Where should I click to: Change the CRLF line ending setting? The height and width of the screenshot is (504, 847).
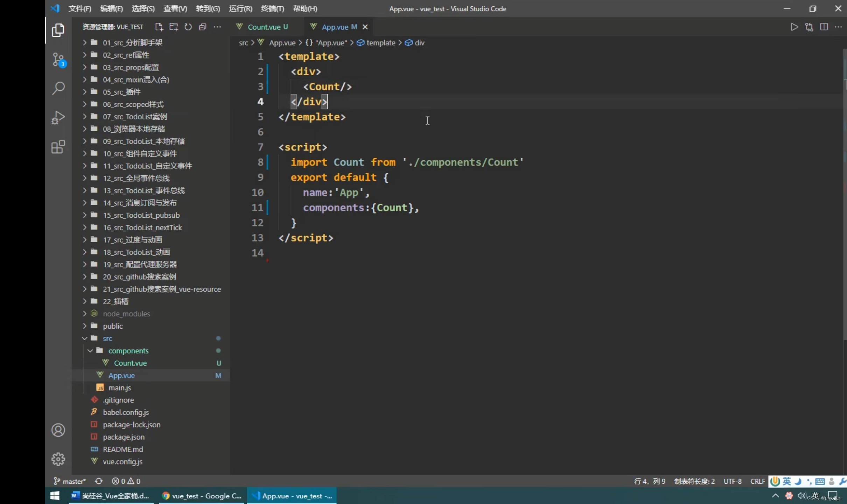click(x=757, y=481)
